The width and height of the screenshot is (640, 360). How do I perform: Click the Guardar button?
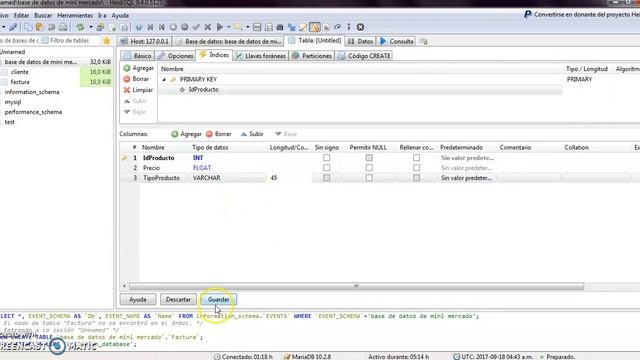pyautogui.click(x=218, y=299)
